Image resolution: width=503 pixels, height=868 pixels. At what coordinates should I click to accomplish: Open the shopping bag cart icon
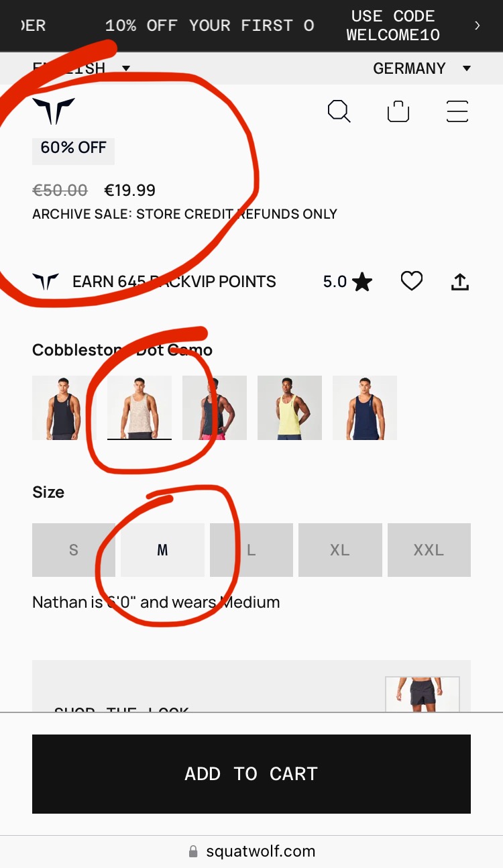(398, 111)
